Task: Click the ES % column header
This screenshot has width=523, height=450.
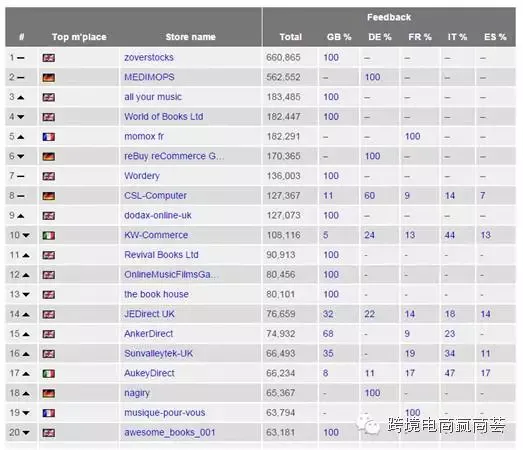Action: tap(495, 37)
